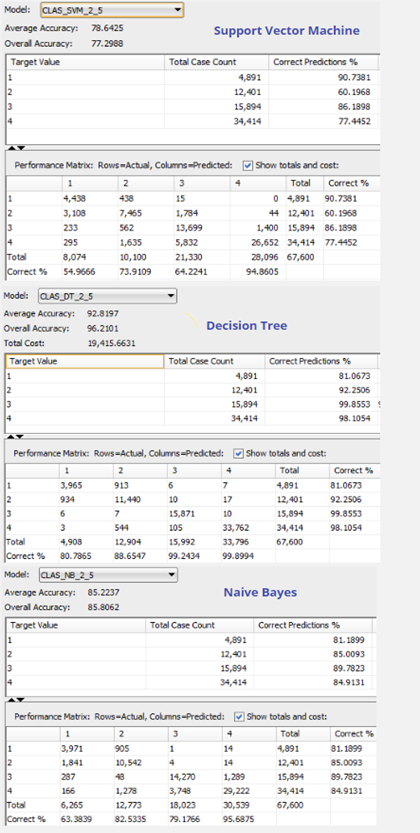
Task: Select SVM matrix cell 1,784
Action: (x=187, y=212)
